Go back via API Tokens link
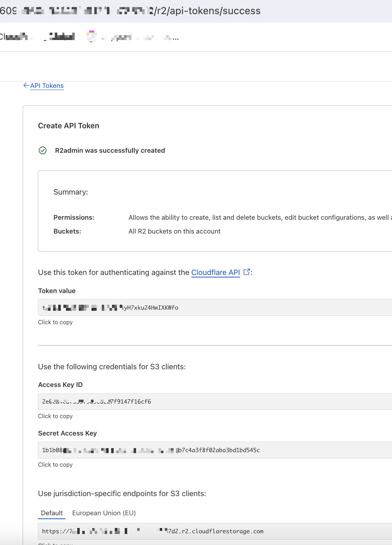The width and height of the screenshot is (392, 545). [47, 86]
